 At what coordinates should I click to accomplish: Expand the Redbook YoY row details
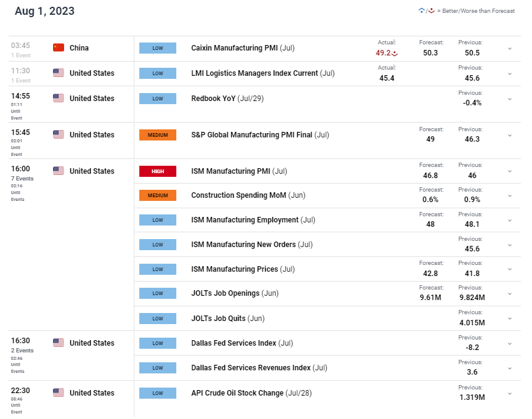tap(510, 99)
